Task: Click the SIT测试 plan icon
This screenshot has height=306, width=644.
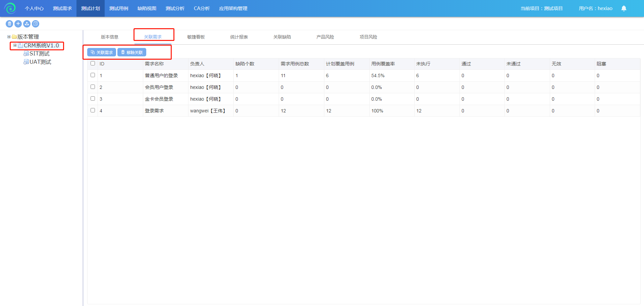Action: pos(26,54)
